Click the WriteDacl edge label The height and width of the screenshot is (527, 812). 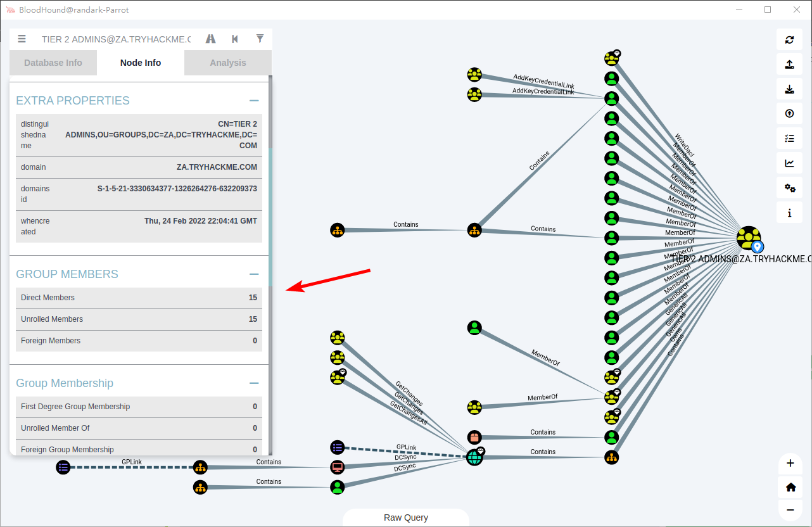point(685,145)
